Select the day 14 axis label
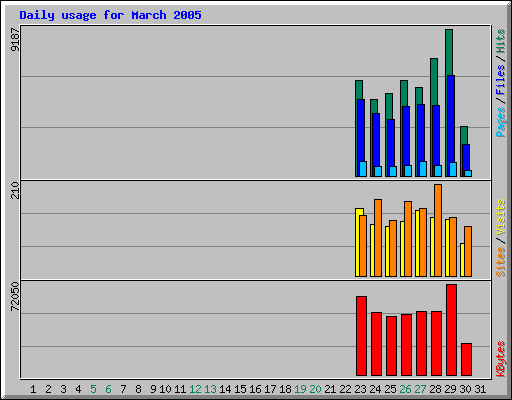Viewport: 512px width, 400px height. pyautogui.click(x=225, y=389)
